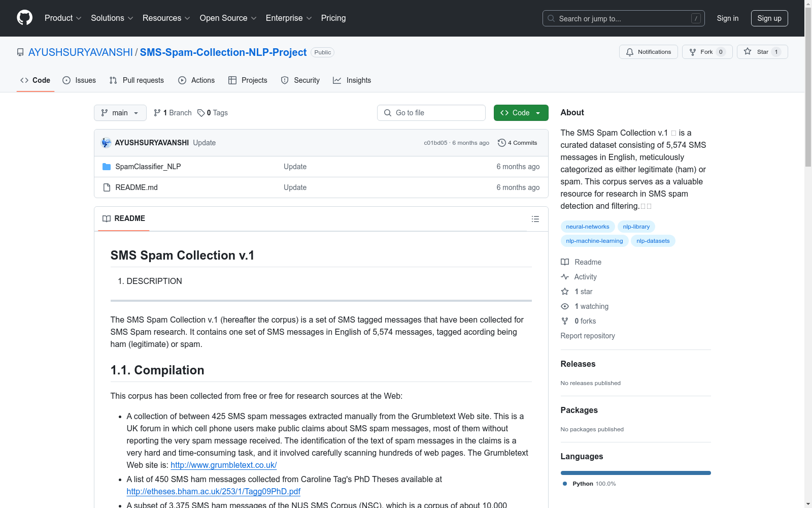This screenshot has height=508, width=812.
Task: Switch to the Pull requests tab
Action: (x=137, y=80)
